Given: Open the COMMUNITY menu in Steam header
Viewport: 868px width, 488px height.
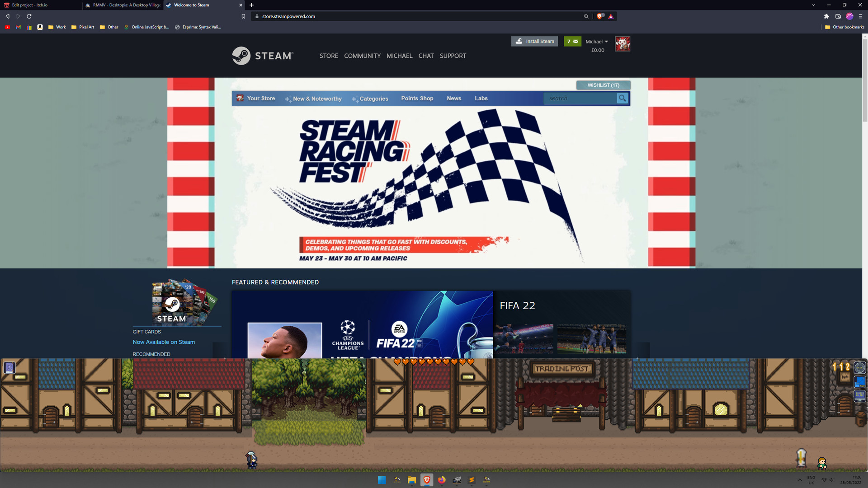Looking at the screenshot, I should click(x=362, y=56).
